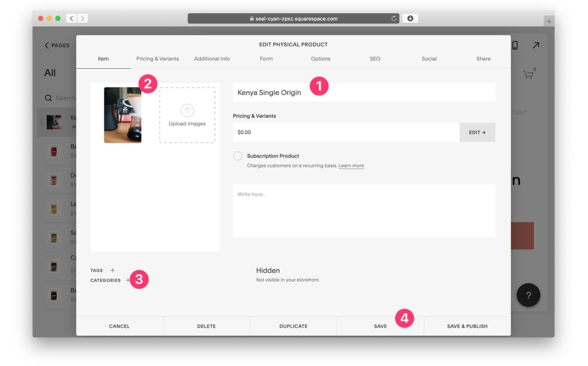Enable the Subscription Product option
Screen dimensions: 588x366
(x=238, y=156)
